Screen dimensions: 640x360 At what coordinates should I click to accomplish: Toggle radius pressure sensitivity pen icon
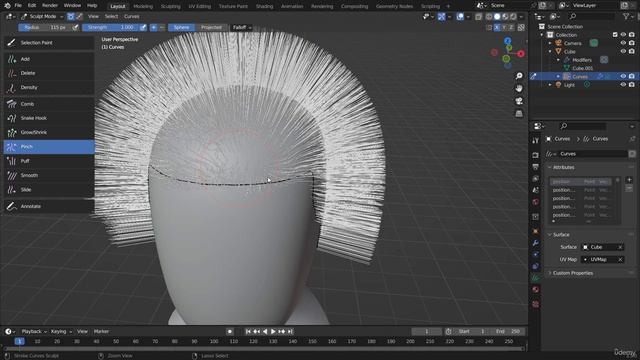[75, 27]
